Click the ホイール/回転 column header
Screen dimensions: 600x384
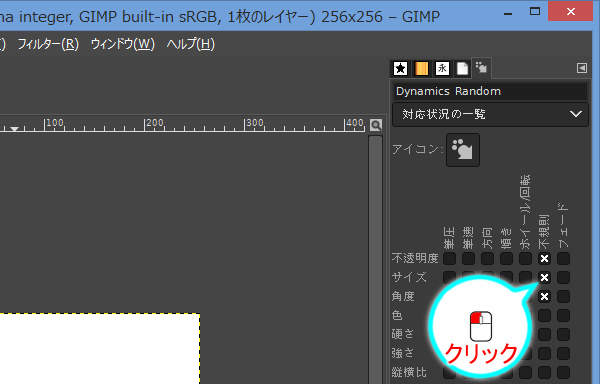(x=525, y=212)
